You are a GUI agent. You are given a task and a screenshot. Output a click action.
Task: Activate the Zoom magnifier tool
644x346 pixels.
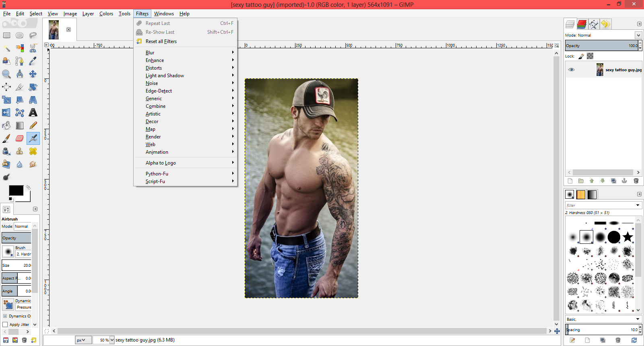(x=6, y=74)
